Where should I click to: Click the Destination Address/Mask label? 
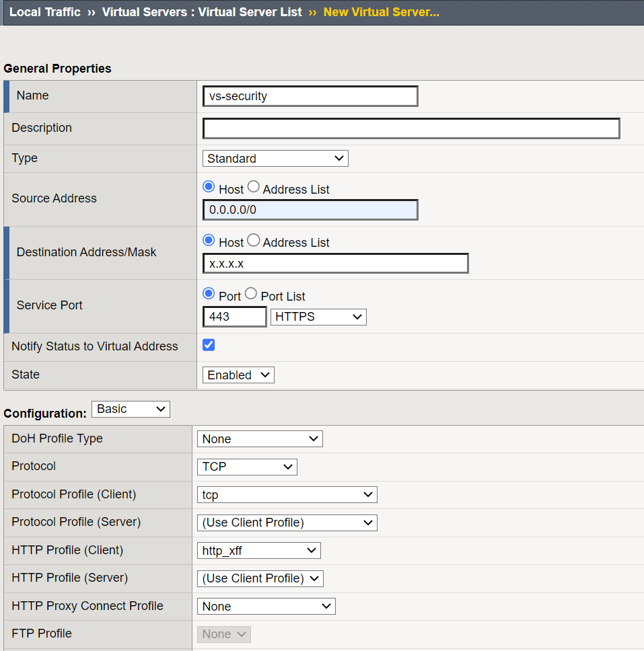(x=86, y=252)
